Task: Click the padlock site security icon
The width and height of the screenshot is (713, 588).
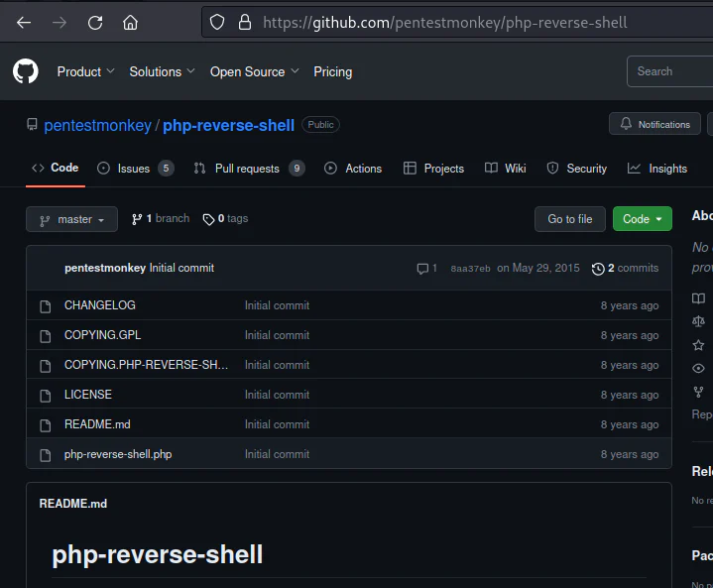Action: [245, 22]
